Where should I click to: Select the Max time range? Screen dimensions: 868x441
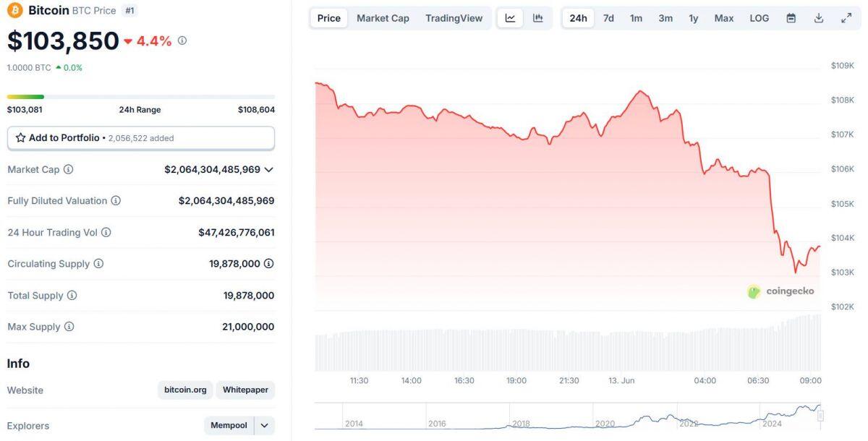(723, 18)
